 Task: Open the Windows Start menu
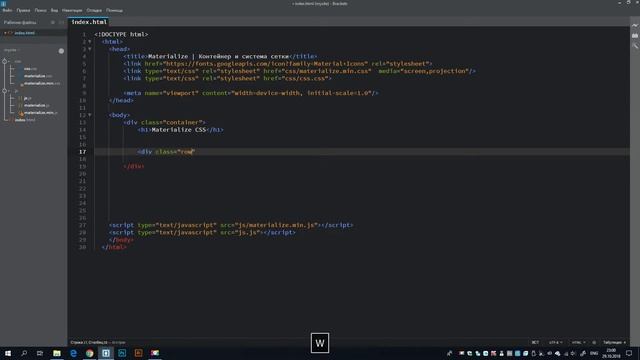pos(8,353)
